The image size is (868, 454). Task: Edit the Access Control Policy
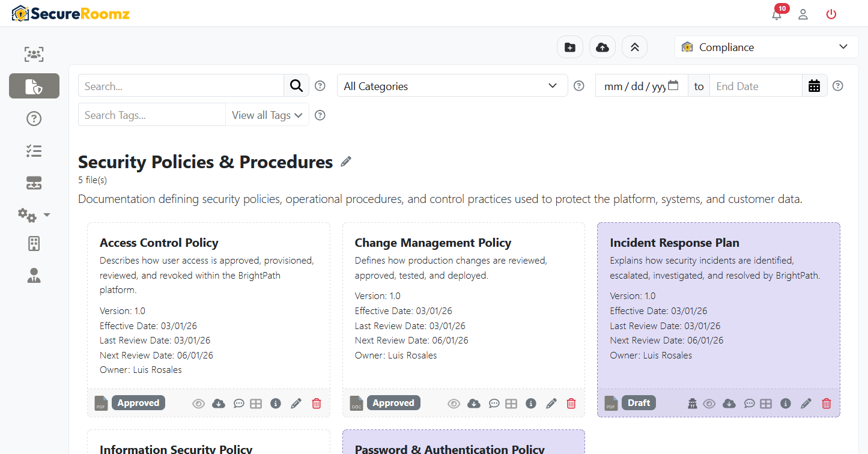(x=296, y=404)
